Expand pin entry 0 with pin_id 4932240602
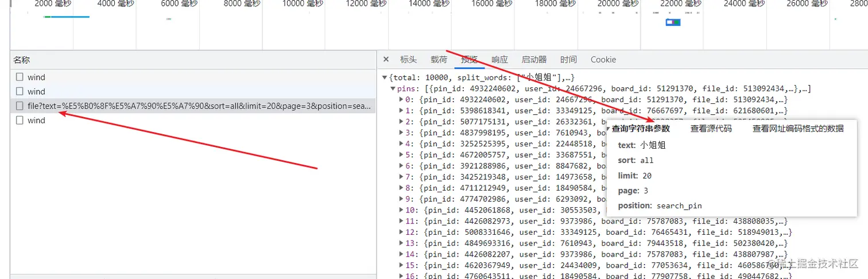The height and width of the screenshot is (279, 868). (x=401, y=100)
